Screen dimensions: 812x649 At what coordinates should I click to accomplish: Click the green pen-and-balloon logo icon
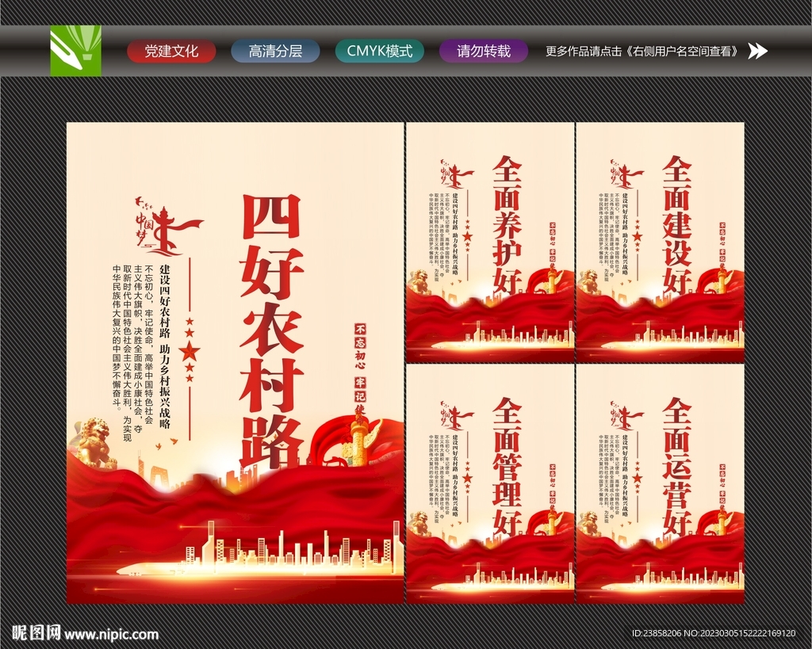[x=75, y=51]
